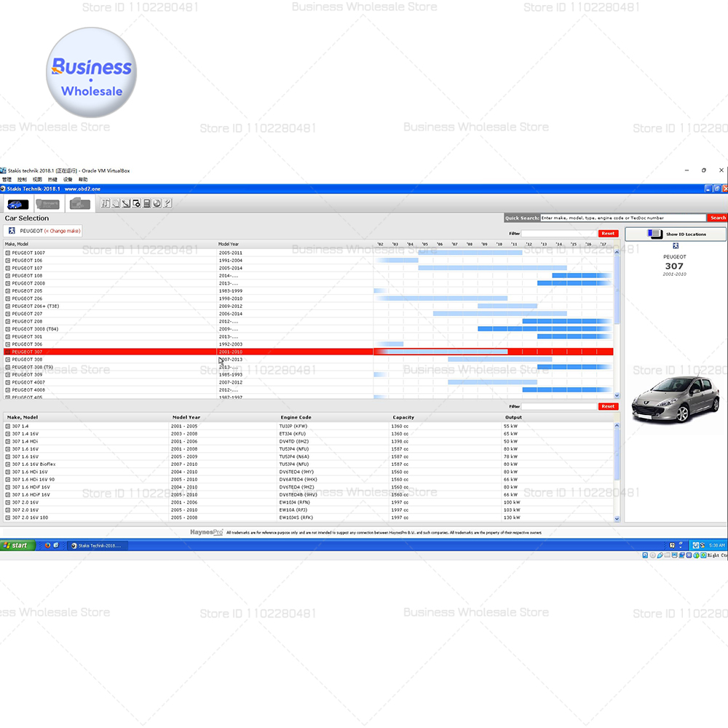Click into the Quick Search input field

[x=623, y=218]
